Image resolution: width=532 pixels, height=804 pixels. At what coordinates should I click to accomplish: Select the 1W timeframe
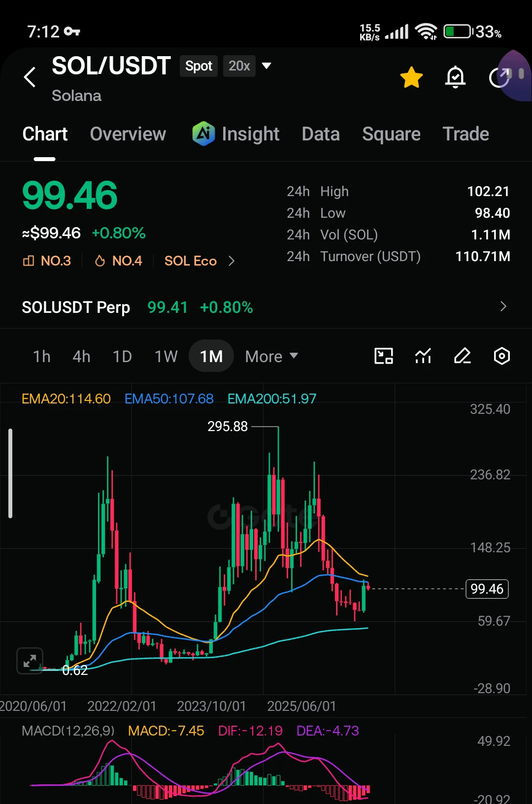[x=166, y=356]
